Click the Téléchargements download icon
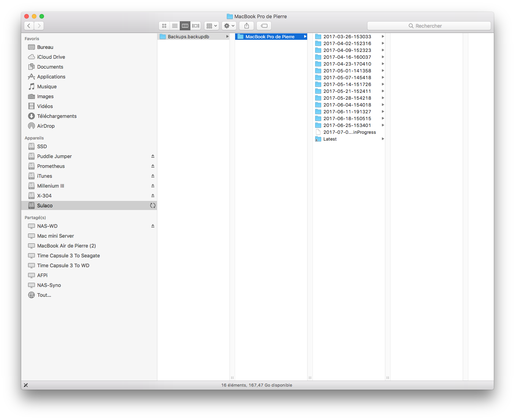 pyautogui.click(x=31, y=116)
